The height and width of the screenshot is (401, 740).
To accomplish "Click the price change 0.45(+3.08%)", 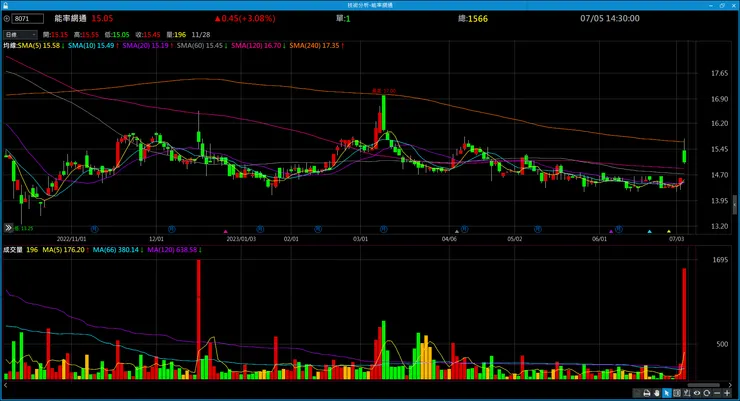I will pos(245,18).
